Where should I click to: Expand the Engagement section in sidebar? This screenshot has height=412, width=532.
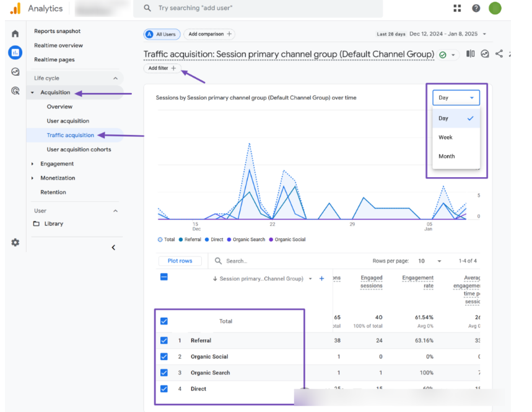pos(57,164)
